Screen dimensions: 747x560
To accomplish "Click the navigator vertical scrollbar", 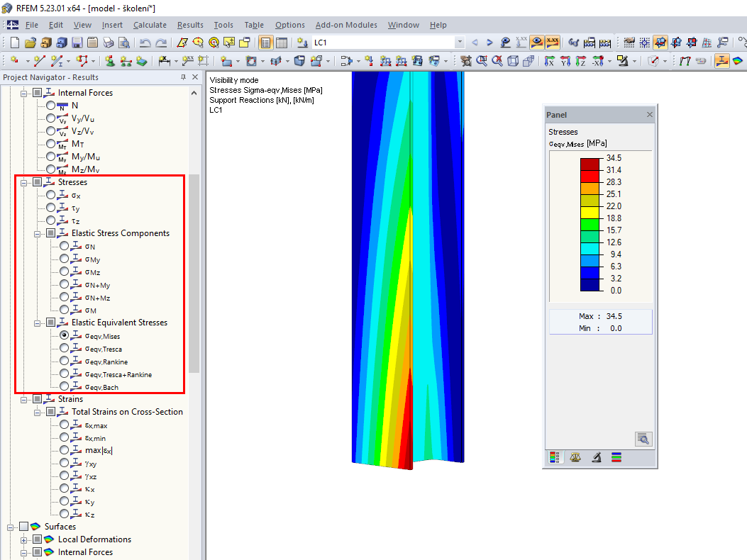I will [194, 274].
